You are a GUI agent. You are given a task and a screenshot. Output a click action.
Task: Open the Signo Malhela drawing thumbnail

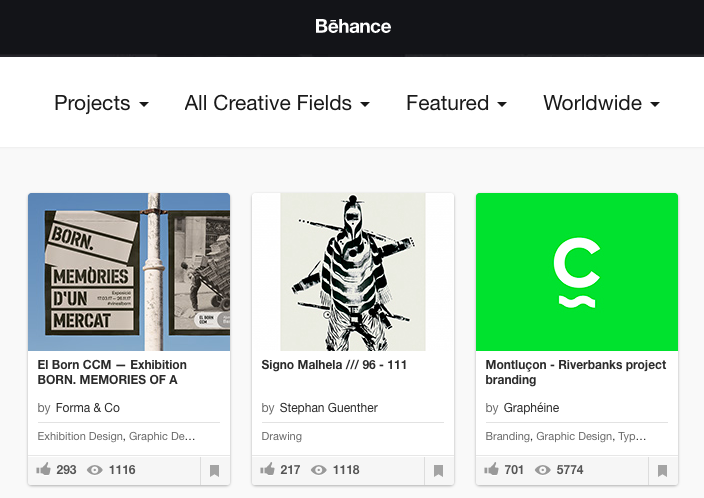[x=353, y=272]
